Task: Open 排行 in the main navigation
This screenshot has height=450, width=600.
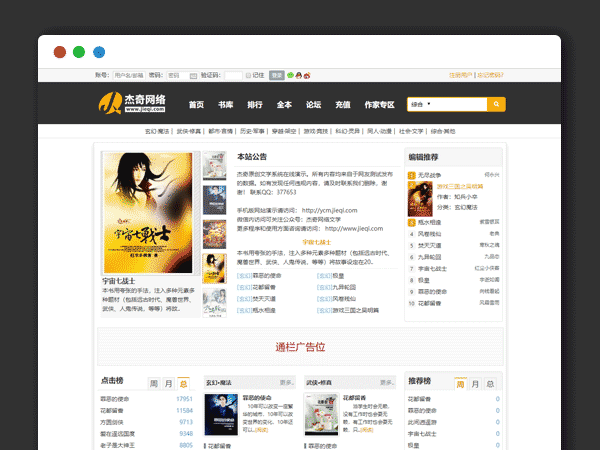Action: click(x=255, y=104)
